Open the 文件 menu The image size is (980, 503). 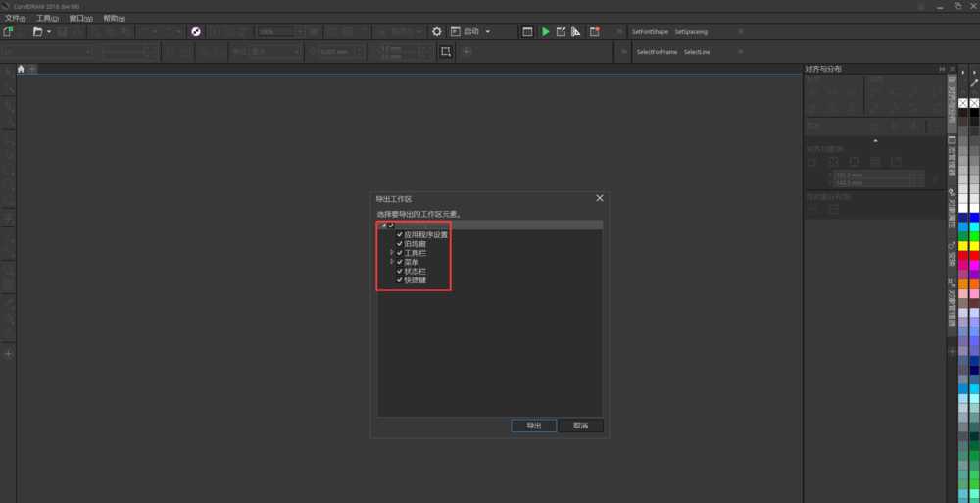tap(15, 19)
